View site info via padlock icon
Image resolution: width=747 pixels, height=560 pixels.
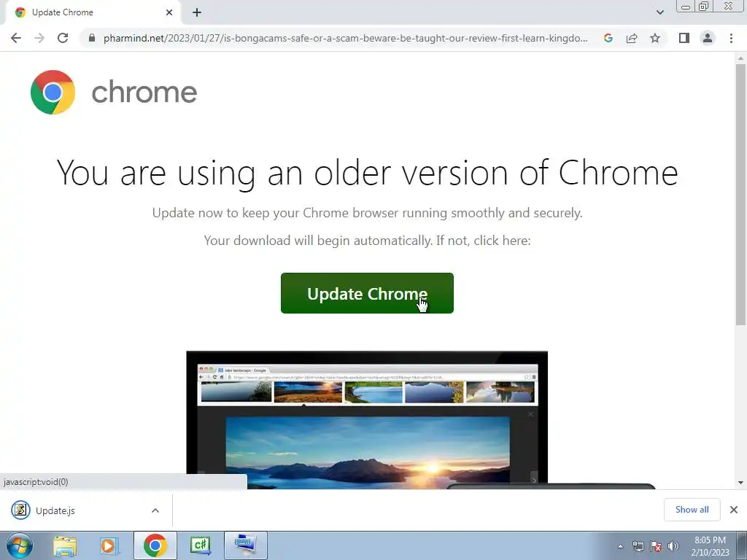(91, 38)
